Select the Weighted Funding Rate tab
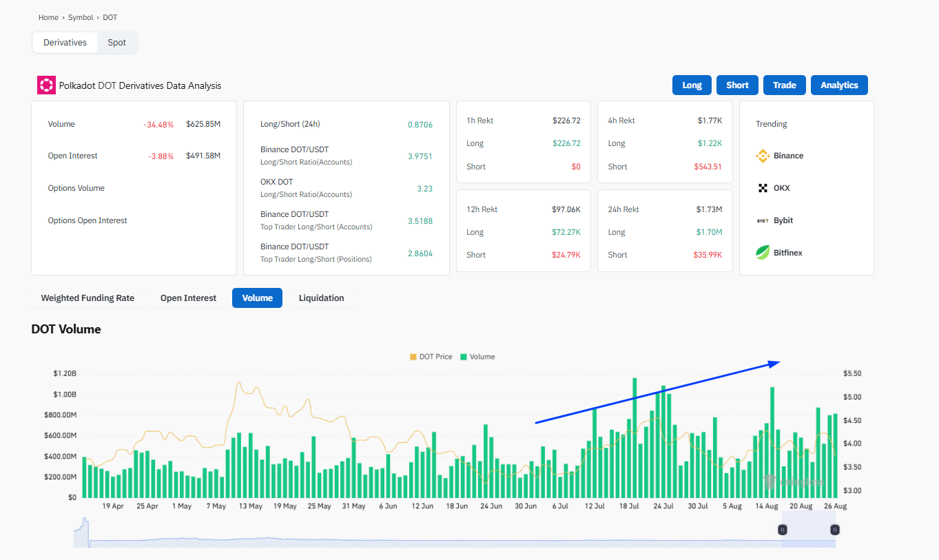Screen dimensions: 939x560 tap(87, 298)
